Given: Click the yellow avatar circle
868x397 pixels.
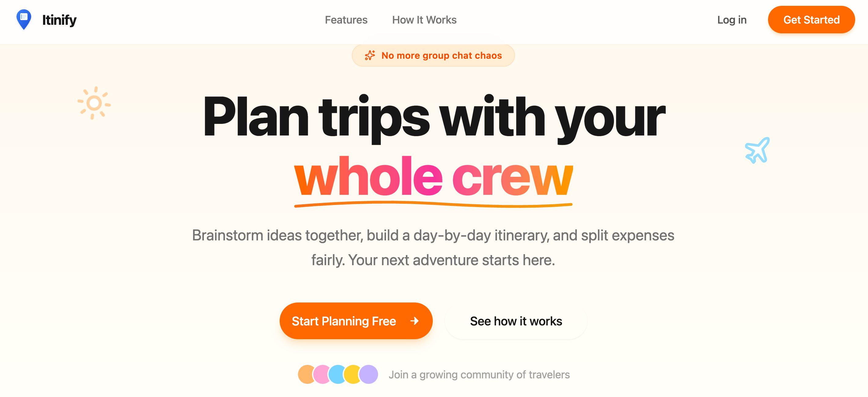Looking at the screenshot, I should coord(352,374).
